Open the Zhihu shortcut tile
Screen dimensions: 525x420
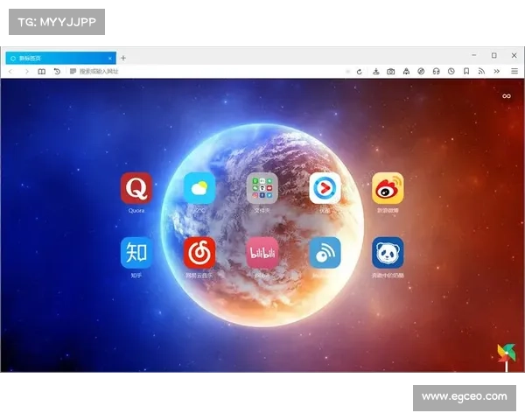136,253
